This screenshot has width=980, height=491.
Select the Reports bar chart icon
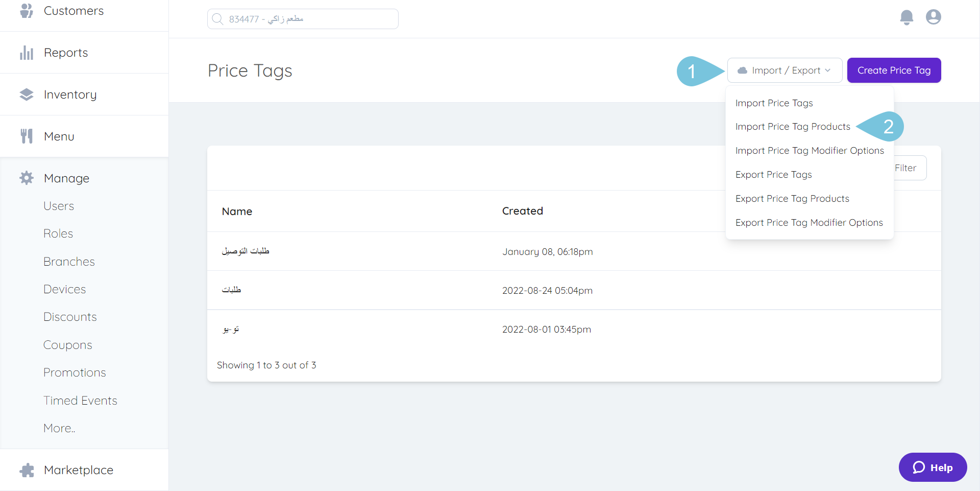click(x=26, y=52)
